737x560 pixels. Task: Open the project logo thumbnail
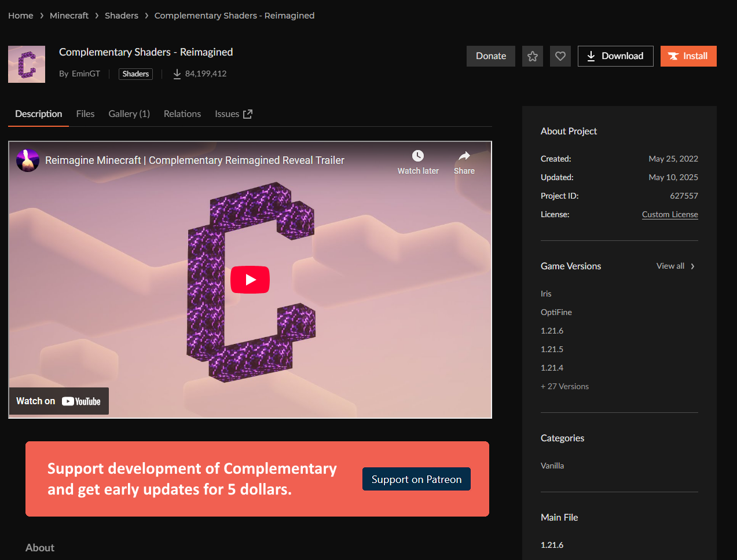pos(27,64)
